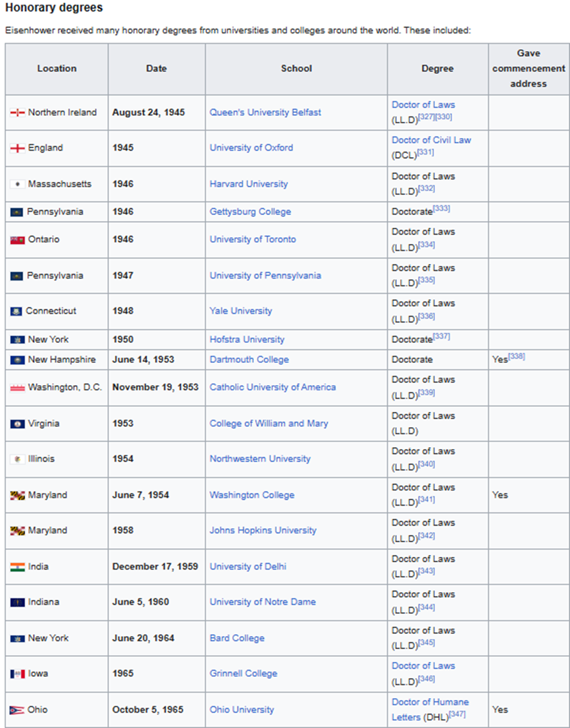Open Northwestern University link
This screenshot has height=728, width=570.
tap(260, 459)
